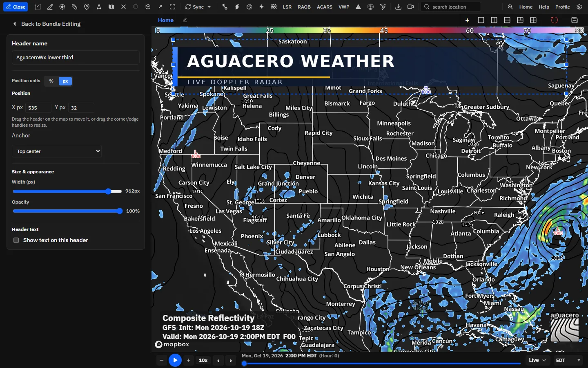Screen dimensions: 588x368
Task: Open the folded map icon
Action: [111, 7]
